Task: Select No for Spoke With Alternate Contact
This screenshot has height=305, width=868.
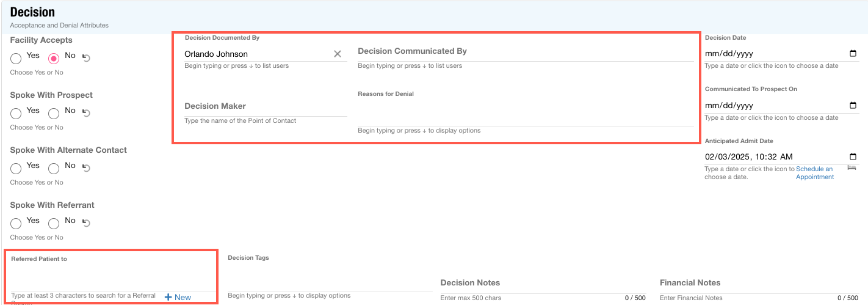Action: (54, 169)
